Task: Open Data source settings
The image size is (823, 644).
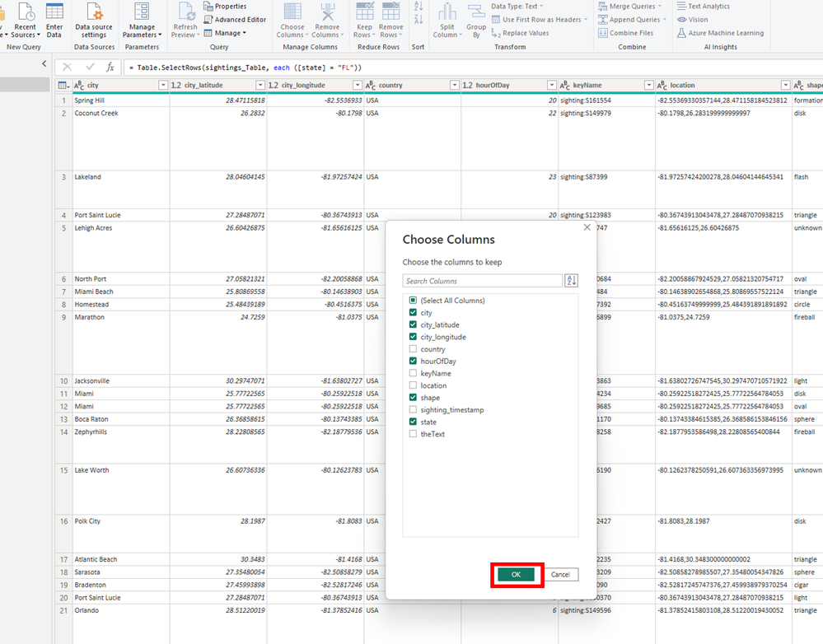Action: click(94, 21)
